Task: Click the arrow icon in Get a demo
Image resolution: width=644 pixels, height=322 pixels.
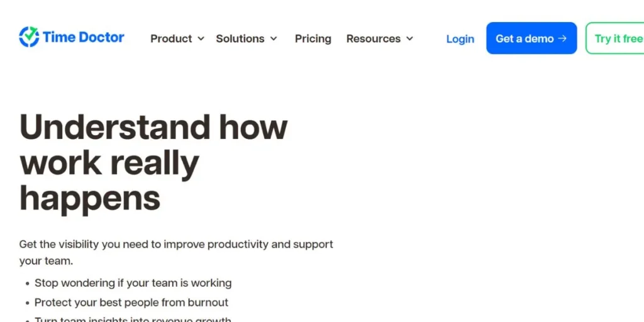Action: tap(562, 38)
